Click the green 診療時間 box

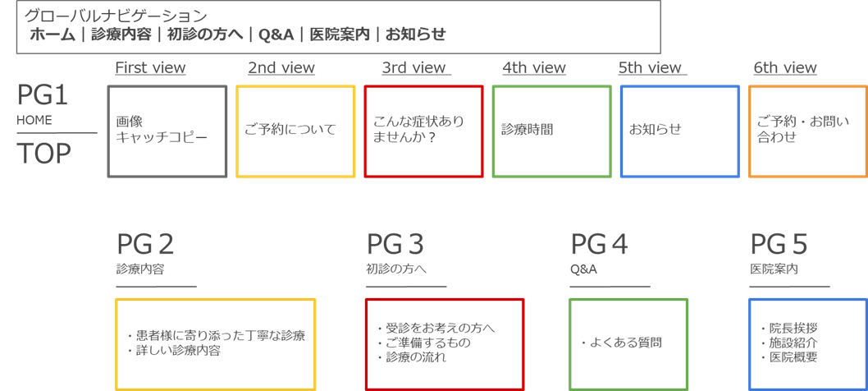tap(552, 131)
